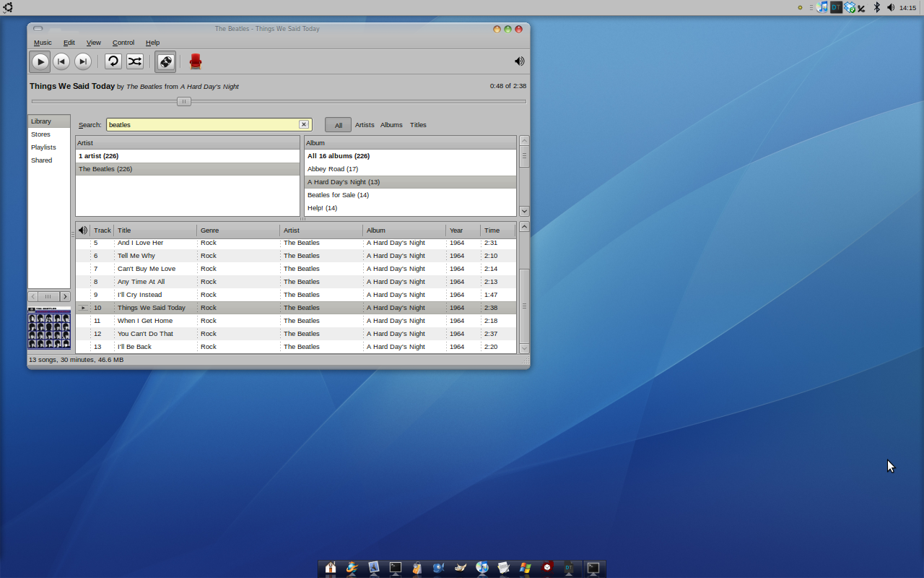Toggle shuffle mode
The height and width of the screenshot is (578, 924).
point(135,61)
